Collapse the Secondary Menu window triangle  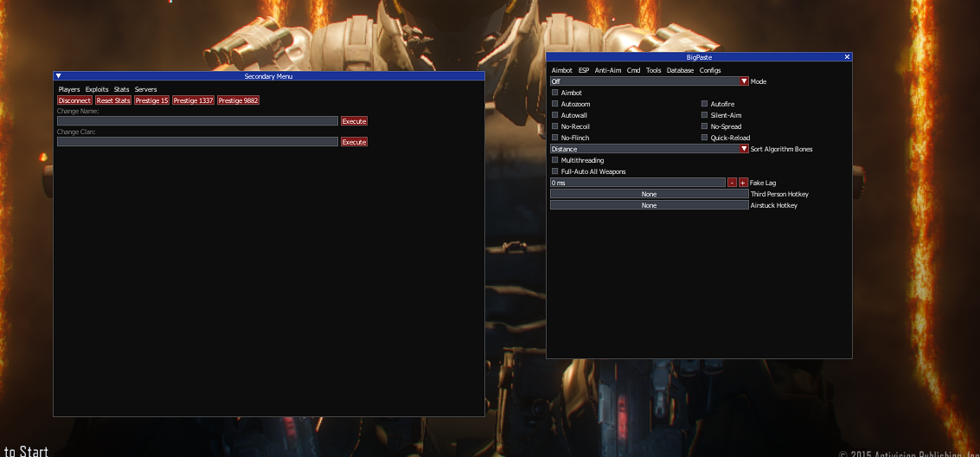pos(58,76)
